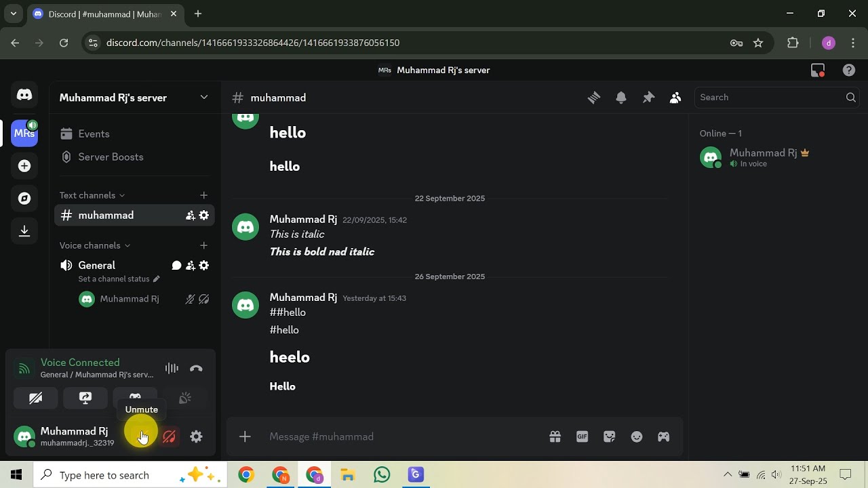Collapse the Text channels category
868x488 pixels.
click(92, 195)
